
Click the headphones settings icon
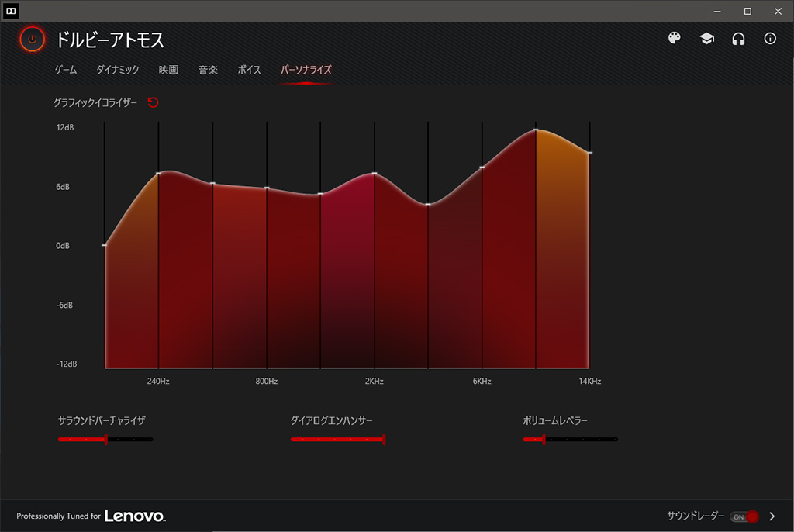[738, 39]
